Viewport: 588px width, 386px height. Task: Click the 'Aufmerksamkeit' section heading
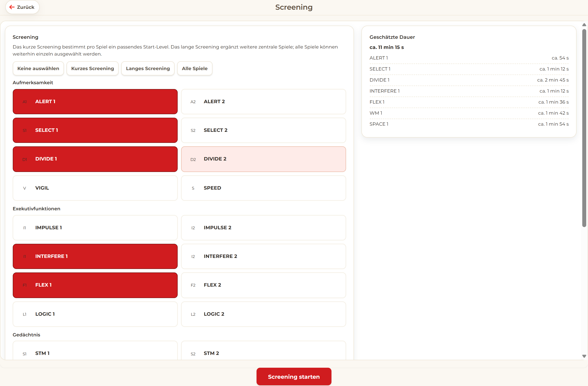pyautogui.click(x=33, y=82)
